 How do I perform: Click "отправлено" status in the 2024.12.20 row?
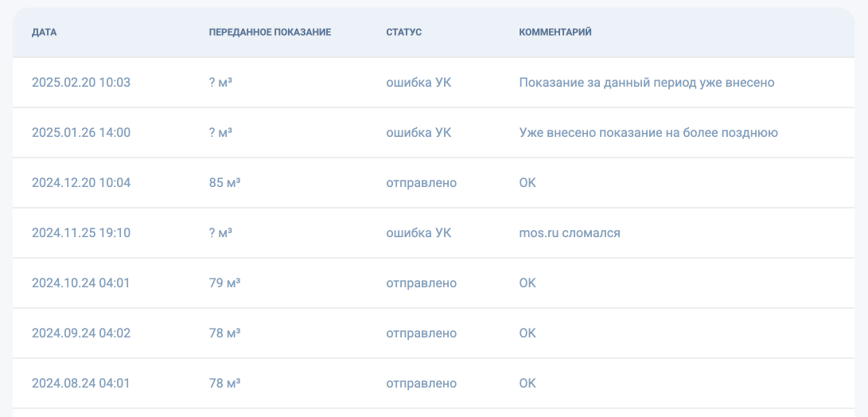click(x=421, y=183)
